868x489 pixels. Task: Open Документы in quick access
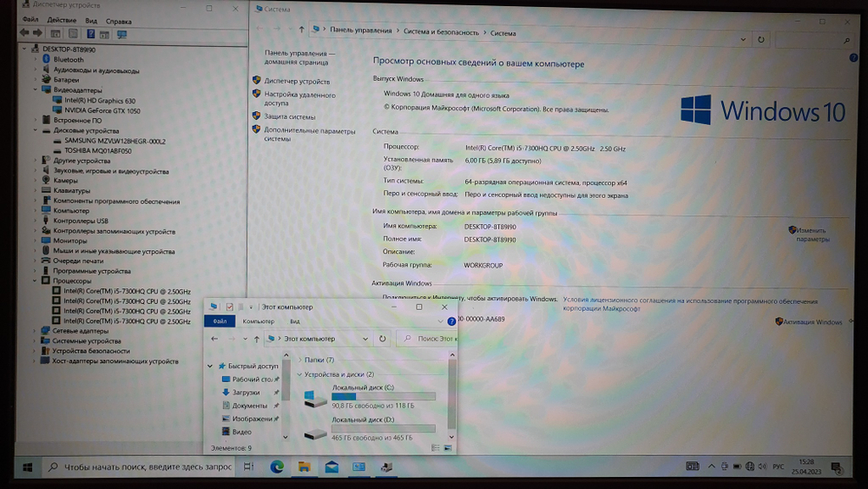tap(250, 406)
